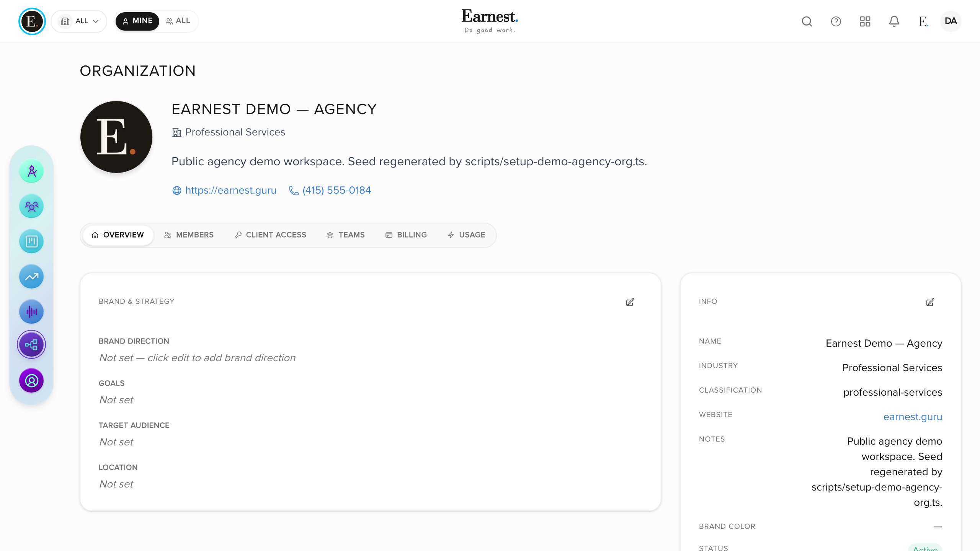The image size is (980, 551).
Task: Open the audio waveform sidebar icon
Action: pos(31,312)
